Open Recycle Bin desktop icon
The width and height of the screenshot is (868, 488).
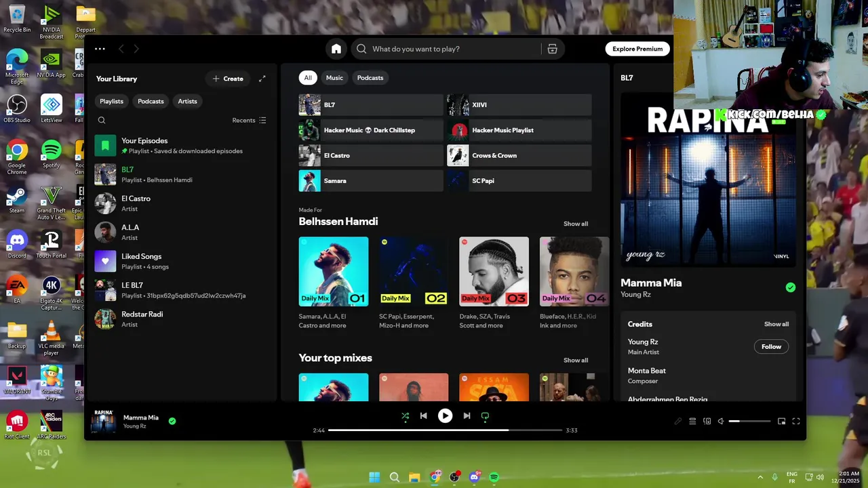tap(17, 19)
